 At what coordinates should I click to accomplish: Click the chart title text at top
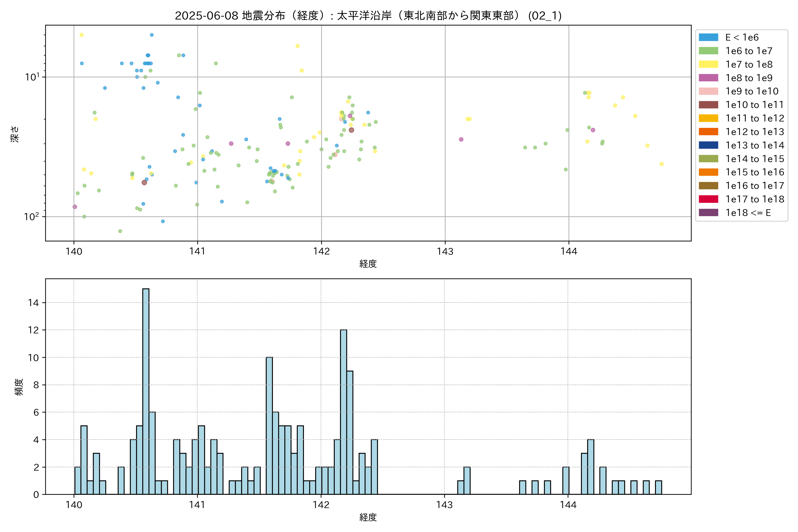368,16
